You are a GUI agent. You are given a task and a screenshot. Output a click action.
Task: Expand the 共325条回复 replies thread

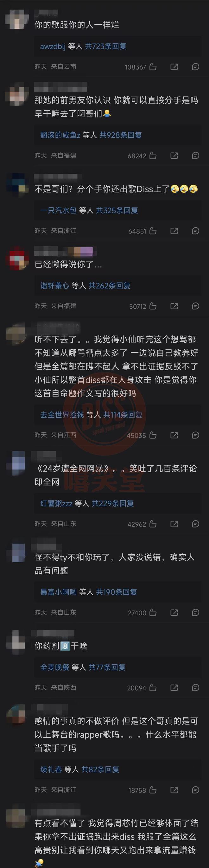(117, 210)
